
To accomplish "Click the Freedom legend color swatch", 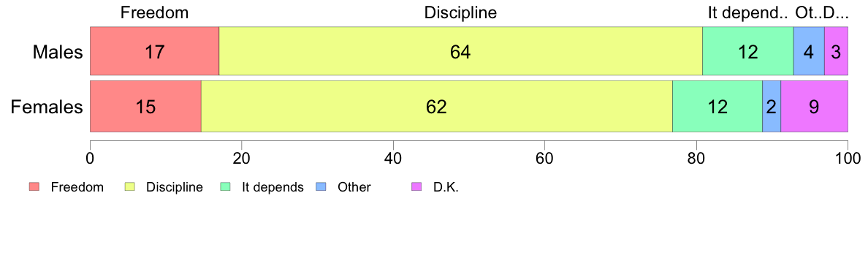I will [34, 187].
